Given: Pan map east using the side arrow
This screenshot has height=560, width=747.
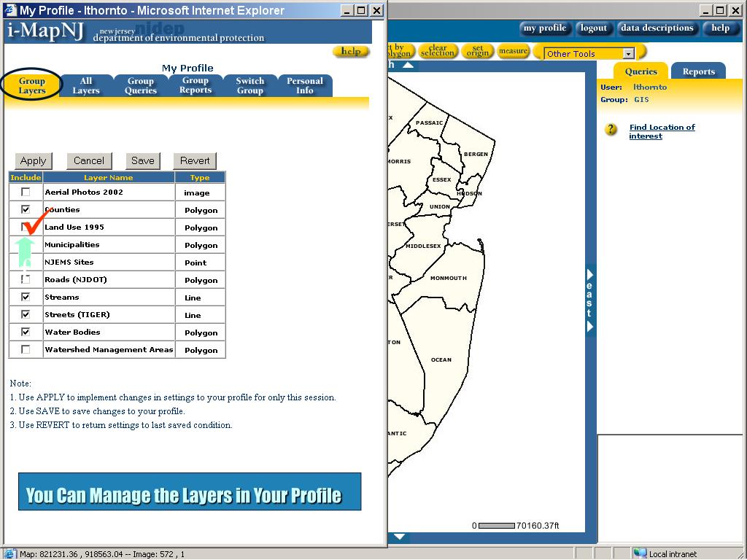Looking at the screenshot, I should [590, 300].
